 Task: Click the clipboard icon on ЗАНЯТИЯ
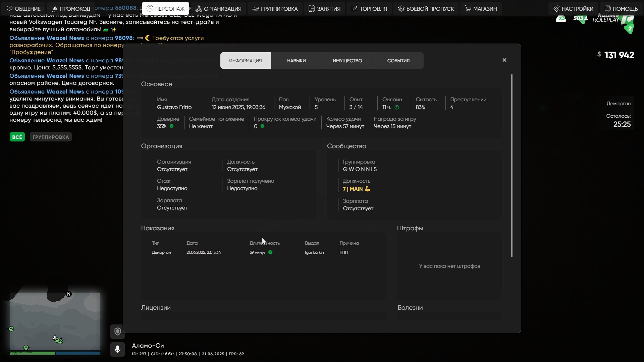click(312, 8)
